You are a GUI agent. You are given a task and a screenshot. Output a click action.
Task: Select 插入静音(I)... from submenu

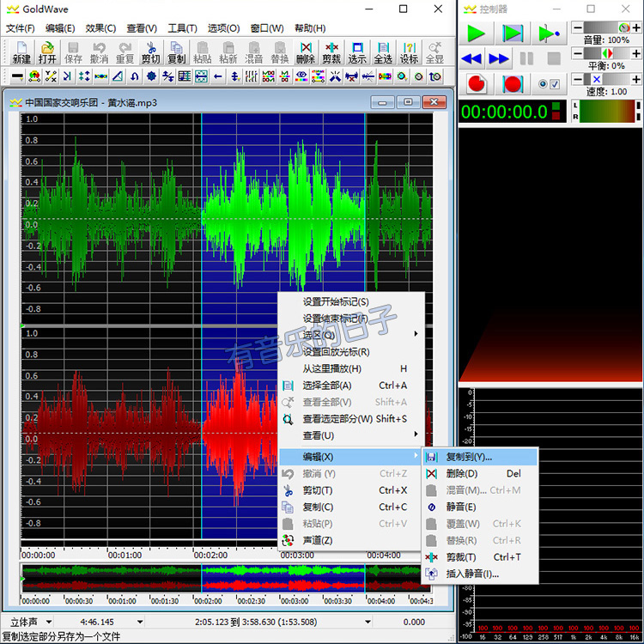tap(480, 574)
